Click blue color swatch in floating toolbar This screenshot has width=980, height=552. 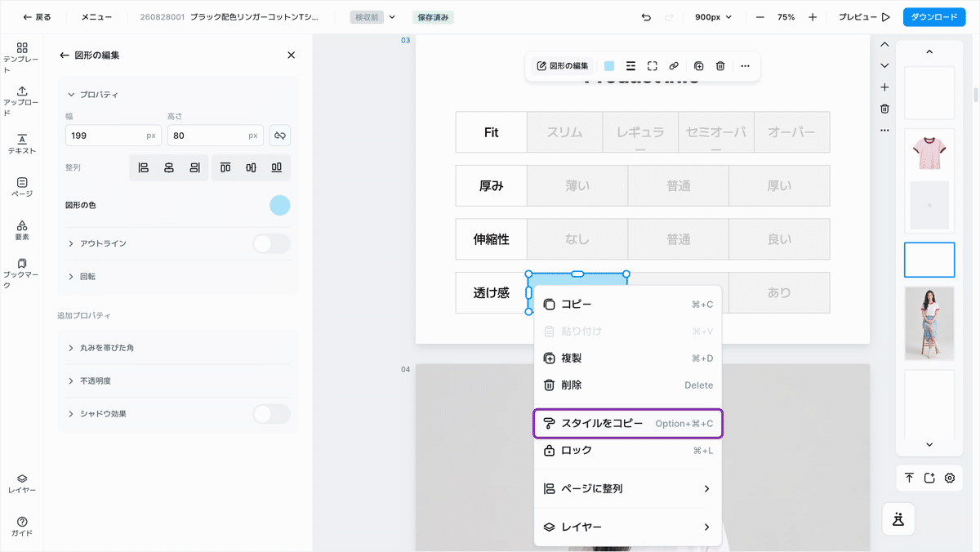coord(609,66)
